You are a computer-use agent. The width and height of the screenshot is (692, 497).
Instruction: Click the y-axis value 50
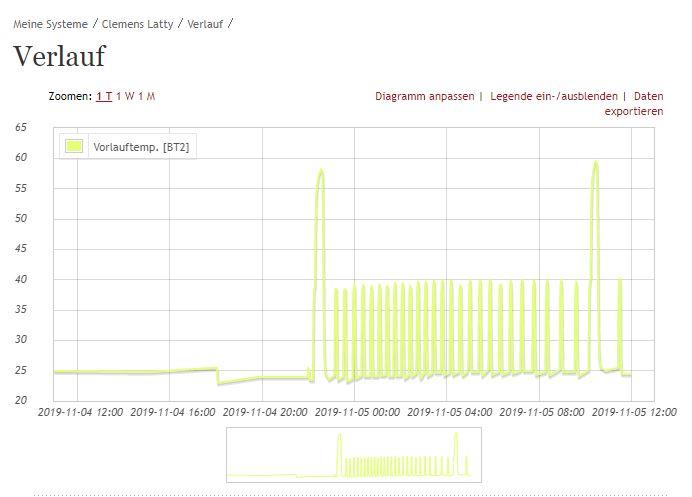[21, 218]
